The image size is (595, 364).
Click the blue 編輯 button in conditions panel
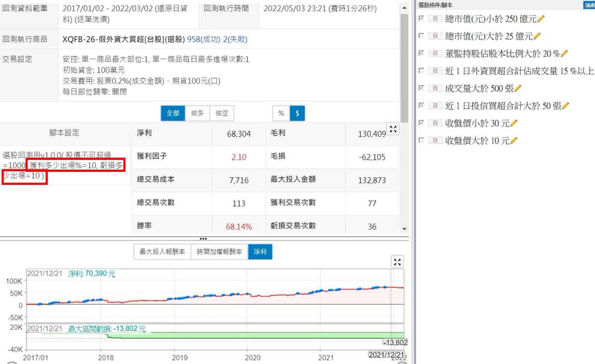[590, 4]
